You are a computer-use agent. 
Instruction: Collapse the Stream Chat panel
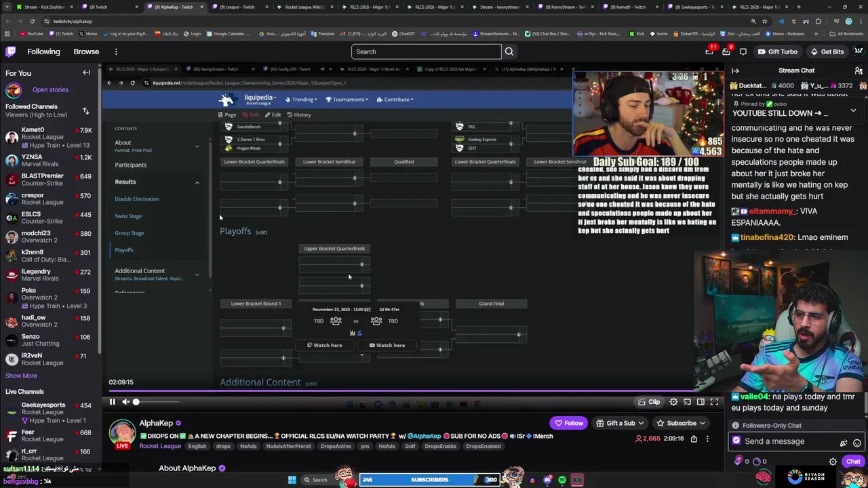[736, 70]
